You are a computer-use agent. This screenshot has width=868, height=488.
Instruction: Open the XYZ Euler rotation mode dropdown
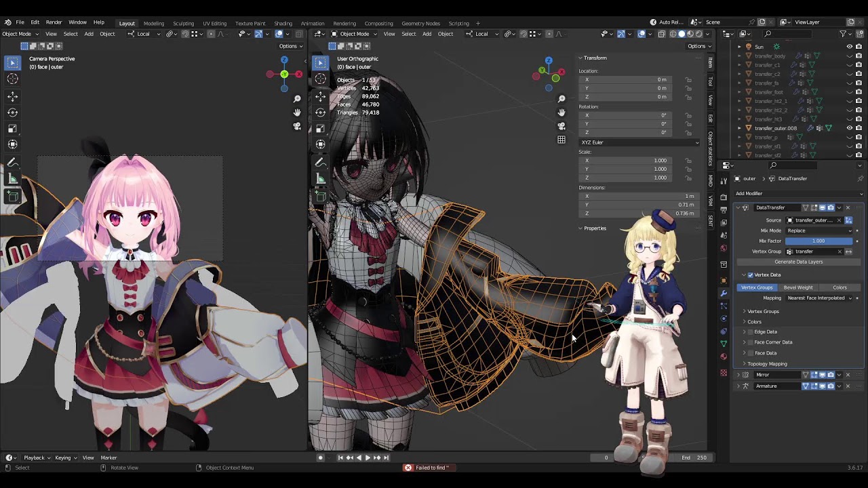pos(639,142)
